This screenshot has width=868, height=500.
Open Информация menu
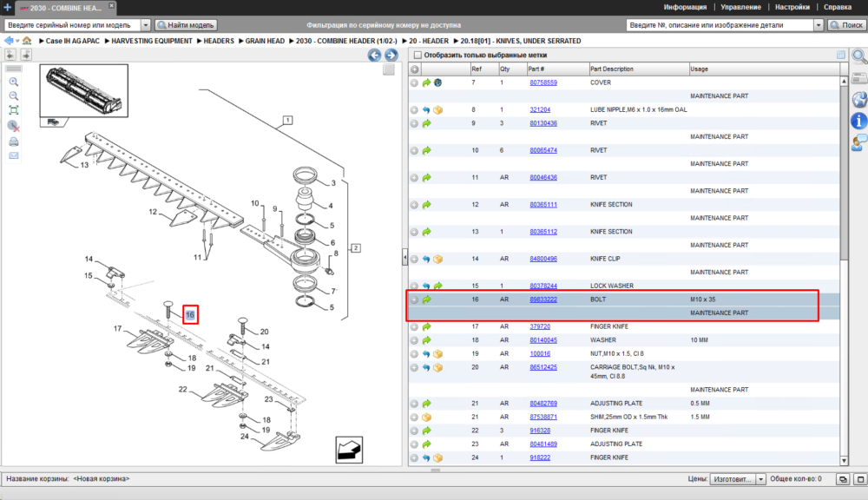click(x=685, y=7)
